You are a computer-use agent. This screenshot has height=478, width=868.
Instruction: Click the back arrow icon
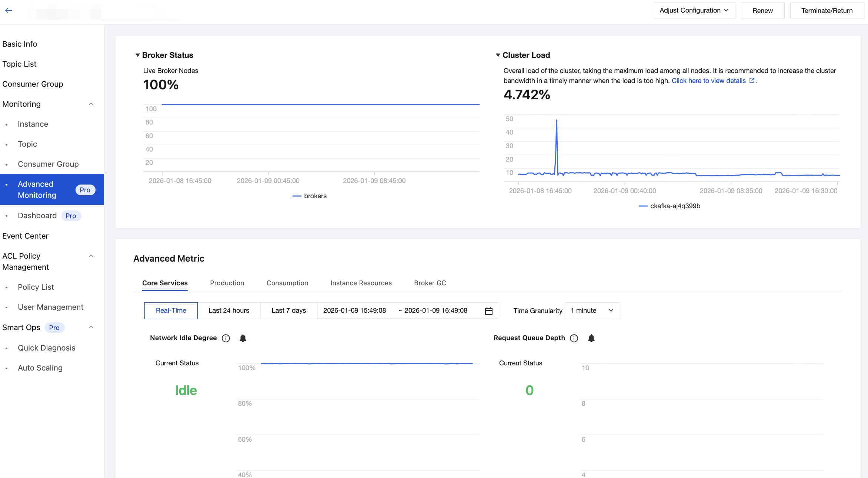pos(9,10)
